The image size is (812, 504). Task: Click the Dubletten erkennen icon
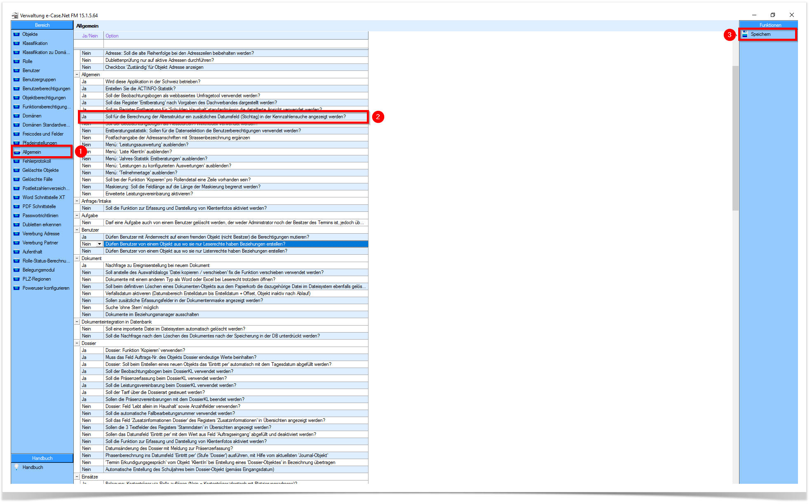pos(16,225)
